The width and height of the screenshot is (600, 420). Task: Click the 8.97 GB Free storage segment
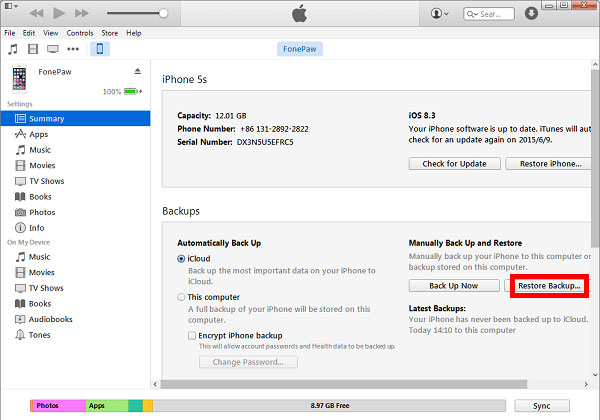click(329, 405)
